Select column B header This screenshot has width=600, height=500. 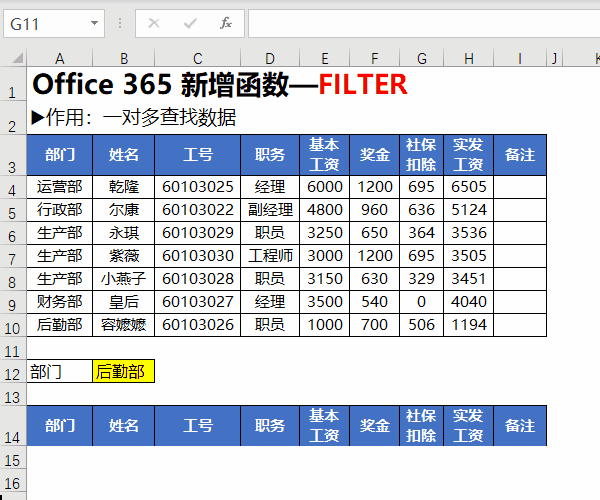coord(124,58)
